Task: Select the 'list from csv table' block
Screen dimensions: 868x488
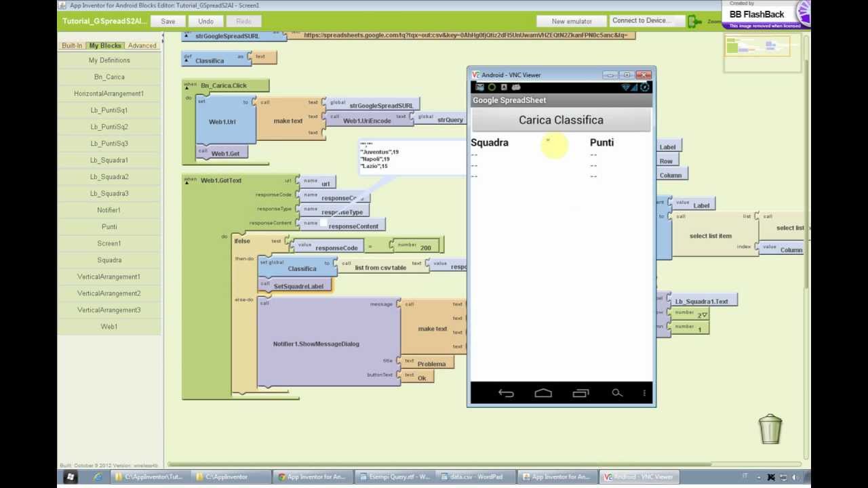Action: pos(382,267)
